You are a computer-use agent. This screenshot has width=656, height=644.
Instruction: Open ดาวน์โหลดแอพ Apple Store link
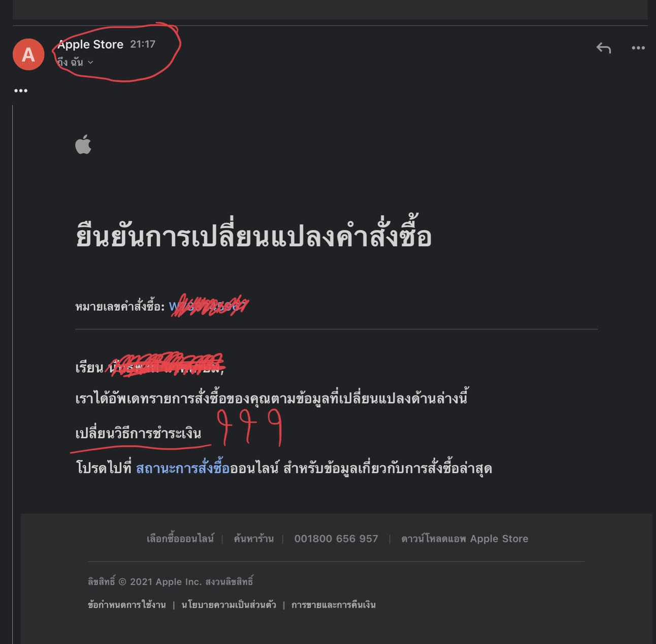[x=465, y=538]
